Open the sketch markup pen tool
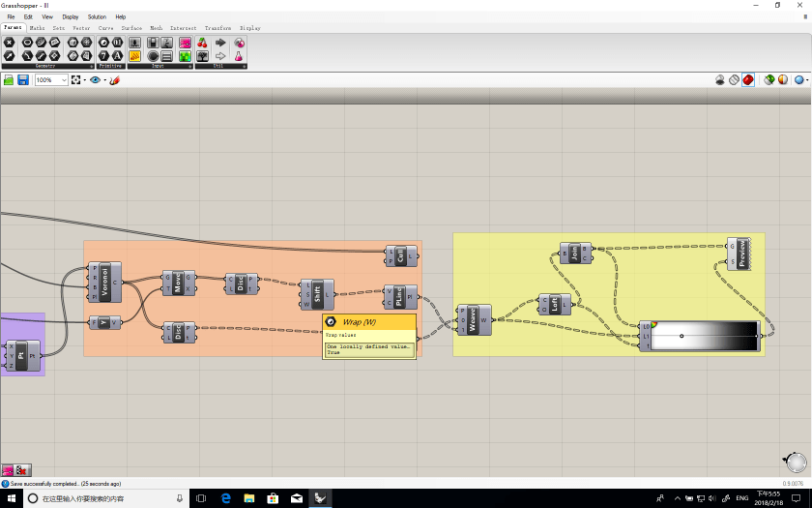 114,80
